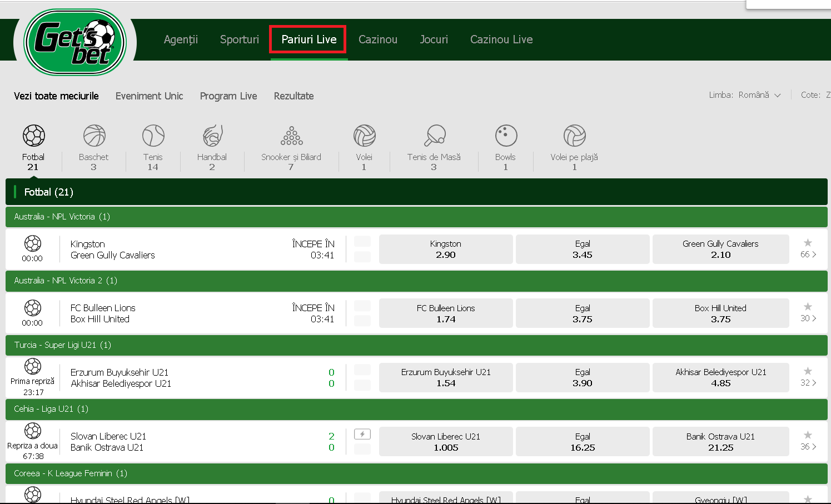Bet on Akhisar Belediyespor U21 at 4.85
Viewport: 831px width, 504px height.
pos(721,377)
